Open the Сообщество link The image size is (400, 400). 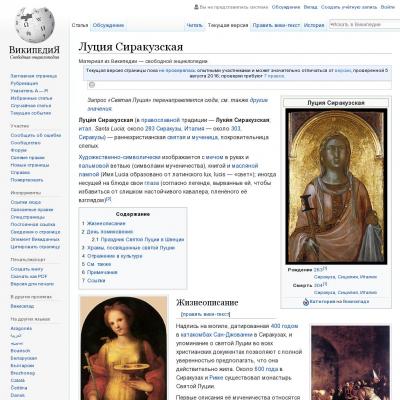pos(26,143)
